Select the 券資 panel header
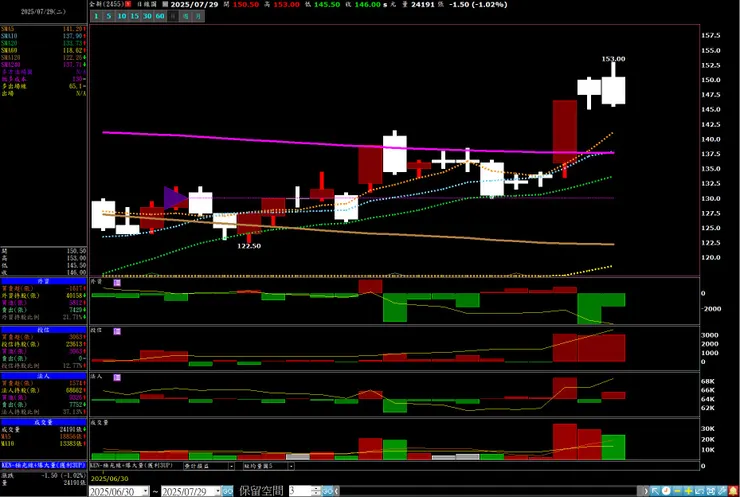 [x=43, y=281]
